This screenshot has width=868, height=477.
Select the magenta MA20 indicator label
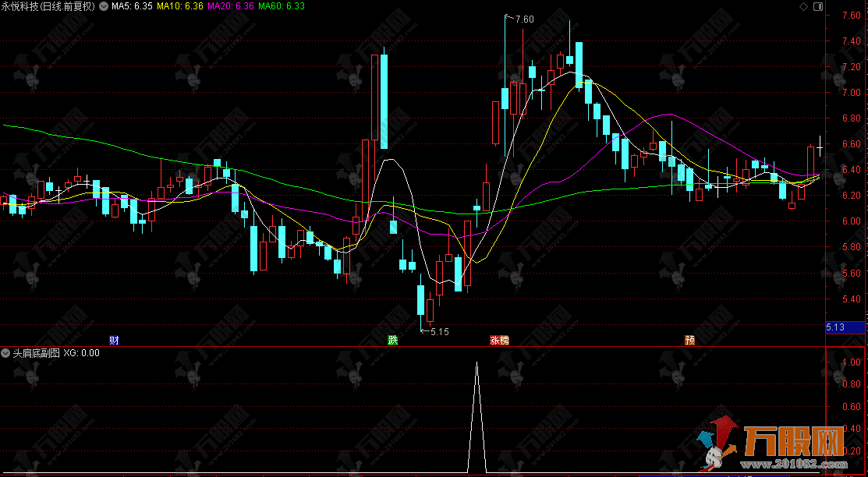(x=232, y=6)
